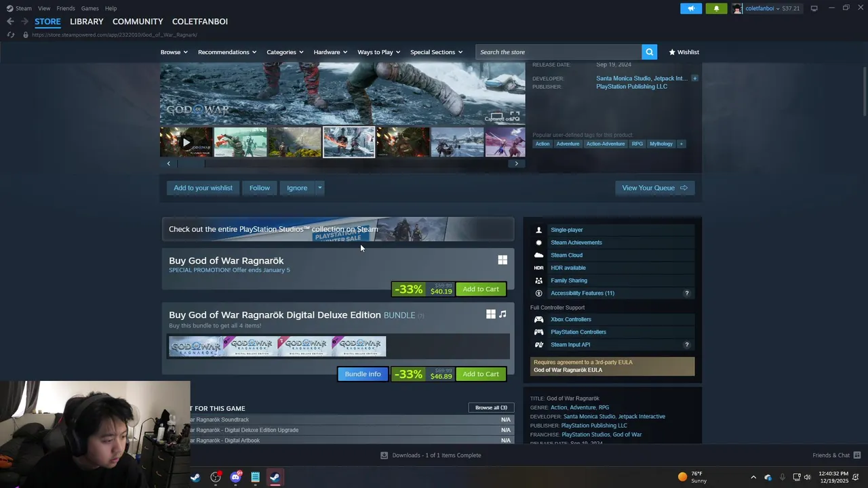Follow this game

point(259,188)
